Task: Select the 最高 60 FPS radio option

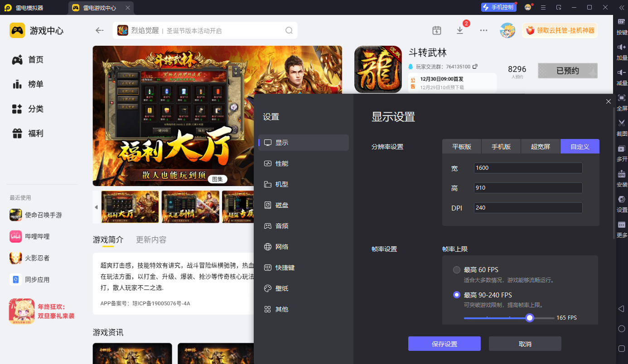Action: [x=457, y=270]
